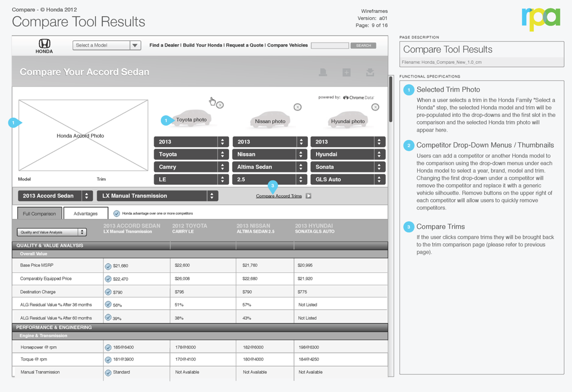Click the download icon in the Compare banner
This screenshot has height=392, width=572.
coord(370,73)
